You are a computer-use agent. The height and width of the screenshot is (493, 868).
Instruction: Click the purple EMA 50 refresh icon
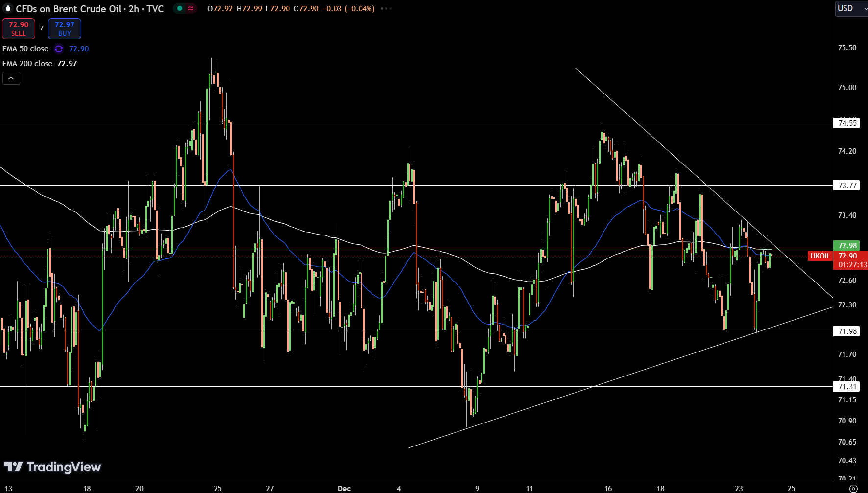click(x=59, y=49)
